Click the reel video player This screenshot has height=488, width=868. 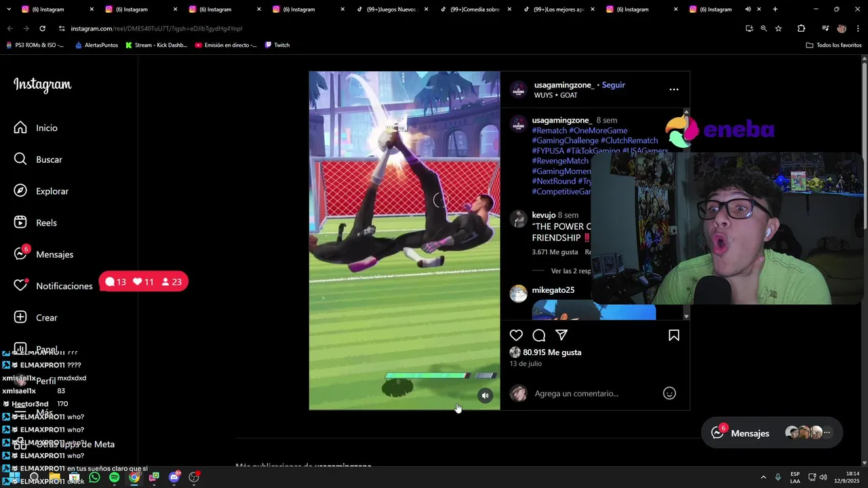[404, 241]
